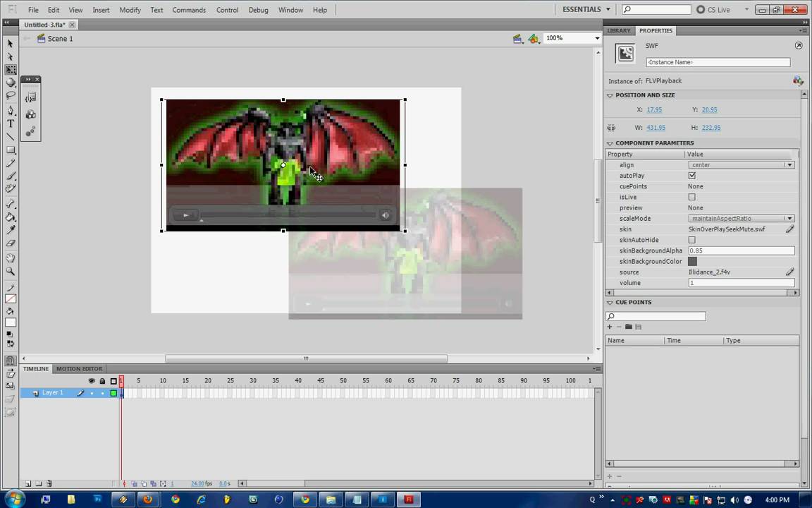Viewport: 812px width, 508px height.
Task: Toggle Layer 1 outline green square
Action: [x=113, y=393]
